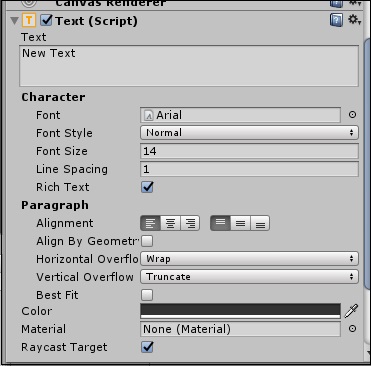
Task: Set vertical alignment to middle
Action: coord(240,223)
